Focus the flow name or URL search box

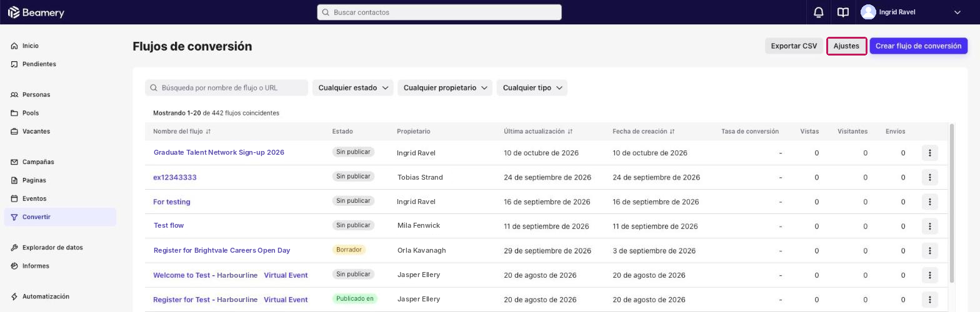coord(226,88)
